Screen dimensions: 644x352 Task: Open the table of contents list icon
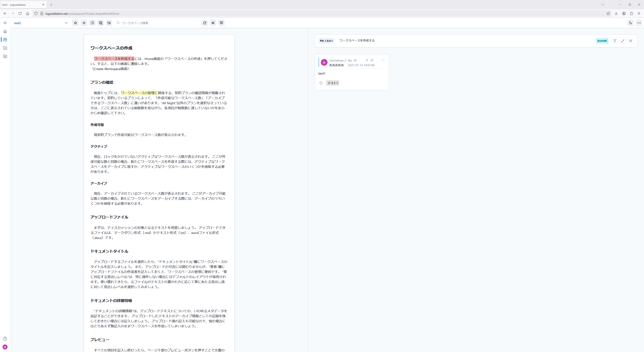point(84,23)
